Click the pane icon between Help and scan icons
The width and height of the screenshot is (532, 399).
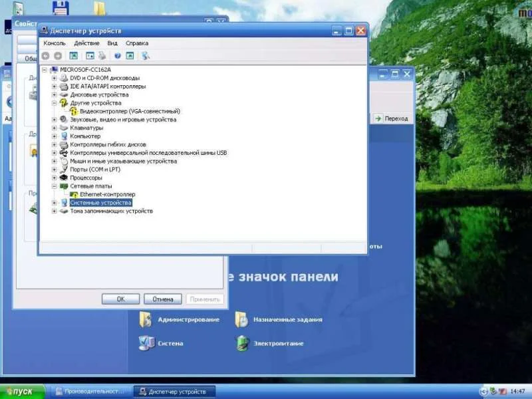[x=130, y=56]
